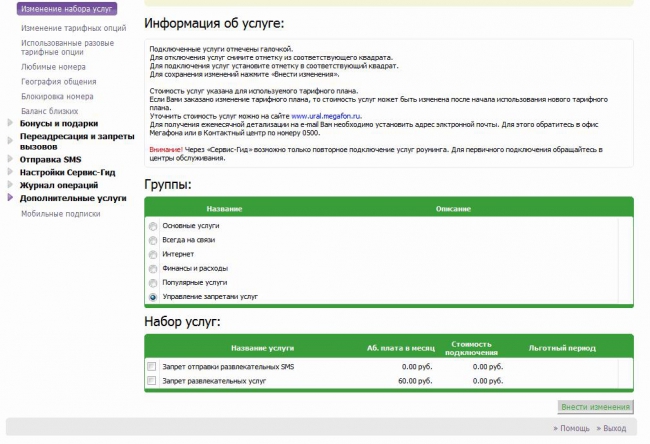Click the "Информация об услуге:" heading
Image resolution: width=650 pixels, height=444 pixels.
(214, 23)
